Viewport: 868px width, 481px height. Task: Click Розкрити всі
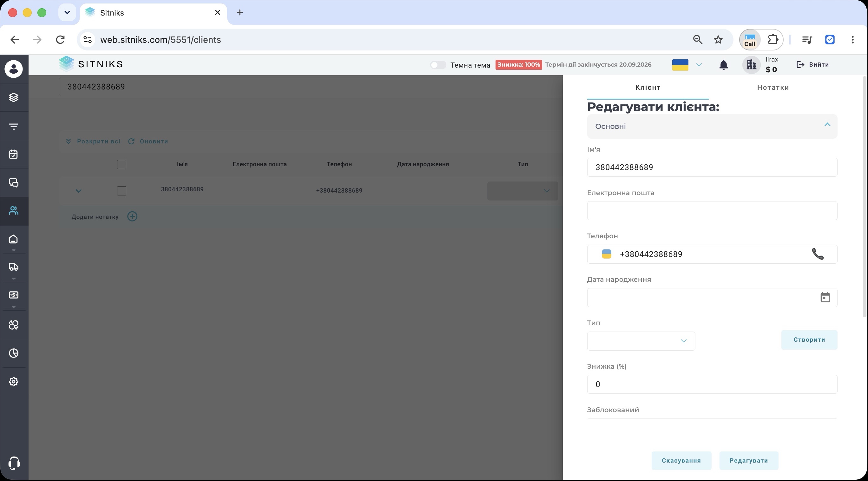click(93, 141)
